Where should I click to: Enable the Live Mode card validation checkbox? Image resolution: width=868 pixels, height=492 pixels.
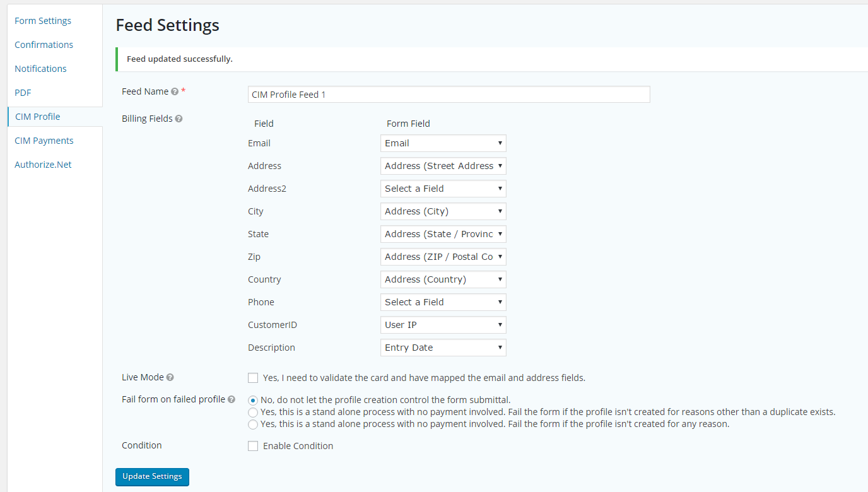[253, 378]
